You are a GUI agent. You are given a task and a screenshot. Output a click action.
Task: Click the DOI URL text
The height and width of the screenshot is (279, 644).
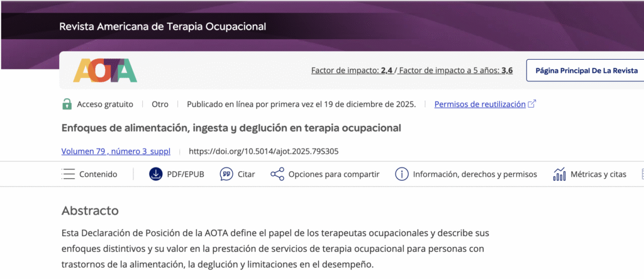coord(264,151)
